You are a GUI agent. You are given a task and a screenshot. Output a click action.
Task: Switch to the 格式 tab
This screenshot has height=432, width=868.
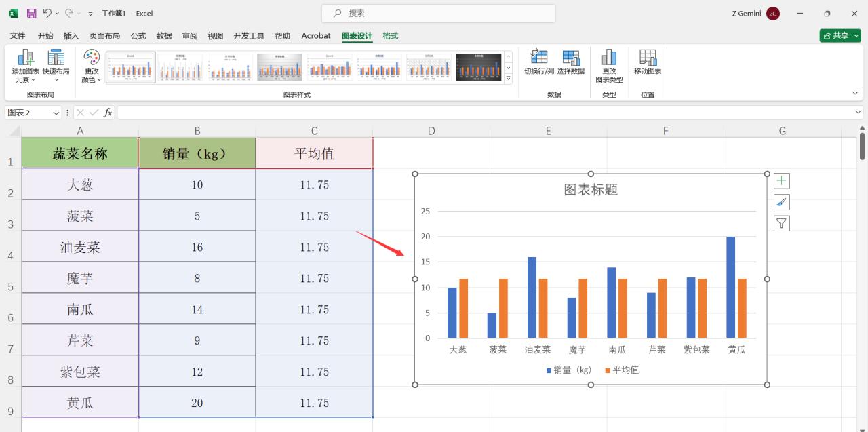(391, 36)
